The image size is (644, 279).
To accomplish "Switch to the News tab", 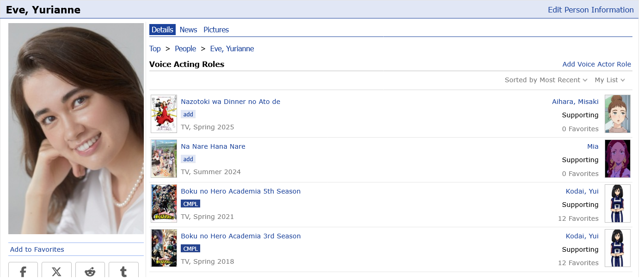I will (x=188, y=30).
